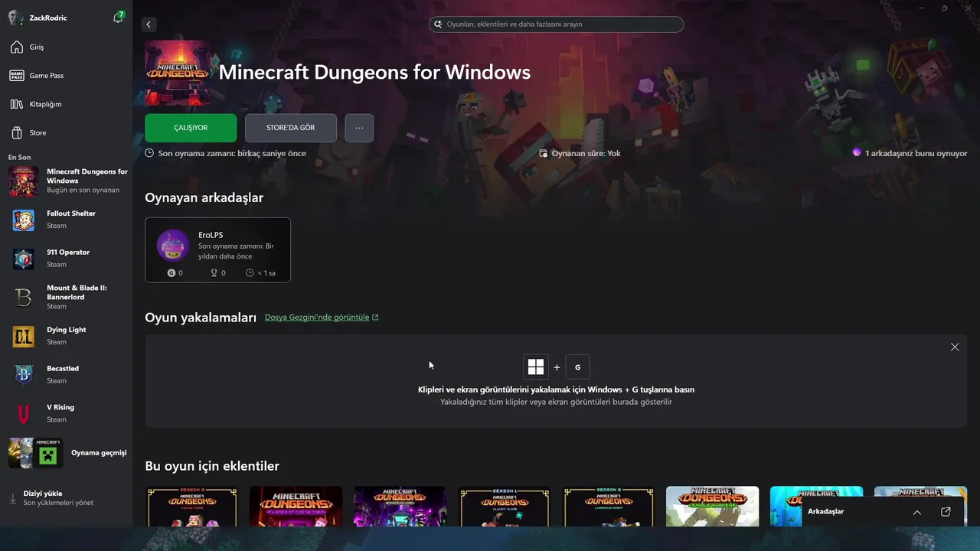
Task: Click the Fallout Shelter game icon
Action: (24, 220)
